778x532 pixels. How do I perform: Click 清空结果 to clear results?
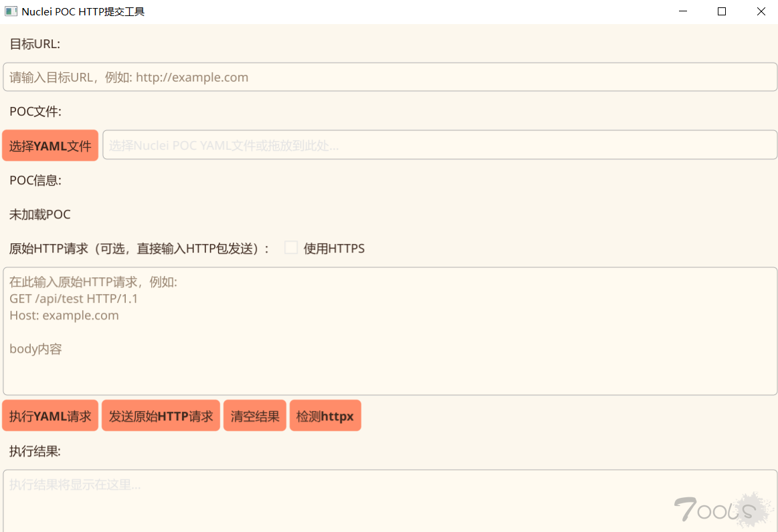[254, 415]
